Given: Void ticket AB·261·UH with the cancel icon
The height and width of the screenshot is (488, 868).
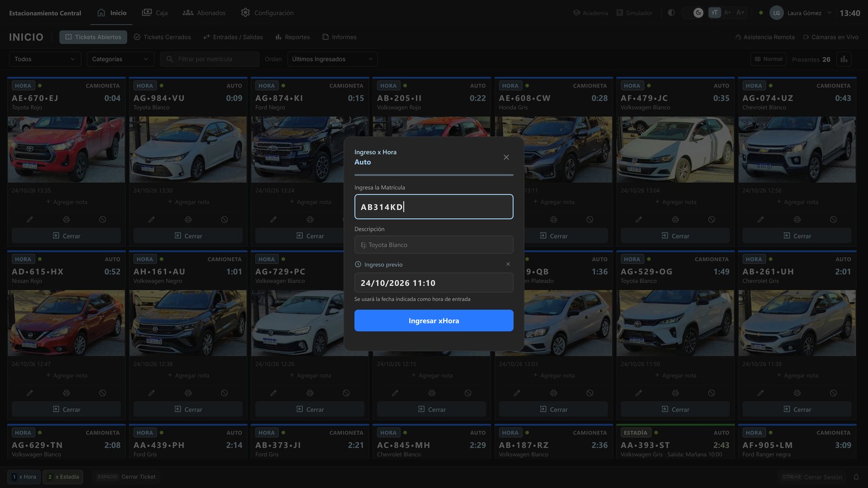Looking at the screenshot, I should coord(833,393).
